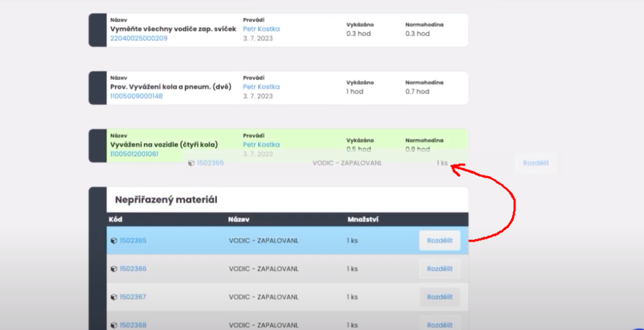Open material code 1502365 in unassigned table
The width and height of the screenshot is (644, 330).
click(x=133, y=240)
